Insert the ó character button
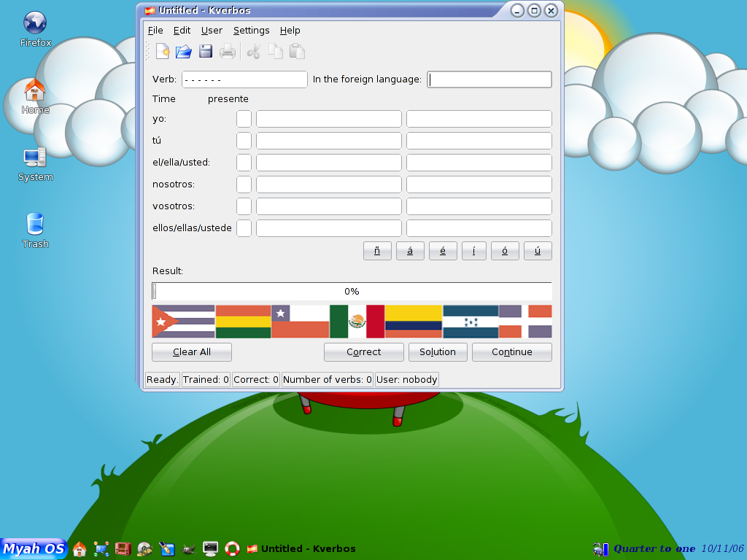Screen dimensions: 747x560 pos(505,251)
